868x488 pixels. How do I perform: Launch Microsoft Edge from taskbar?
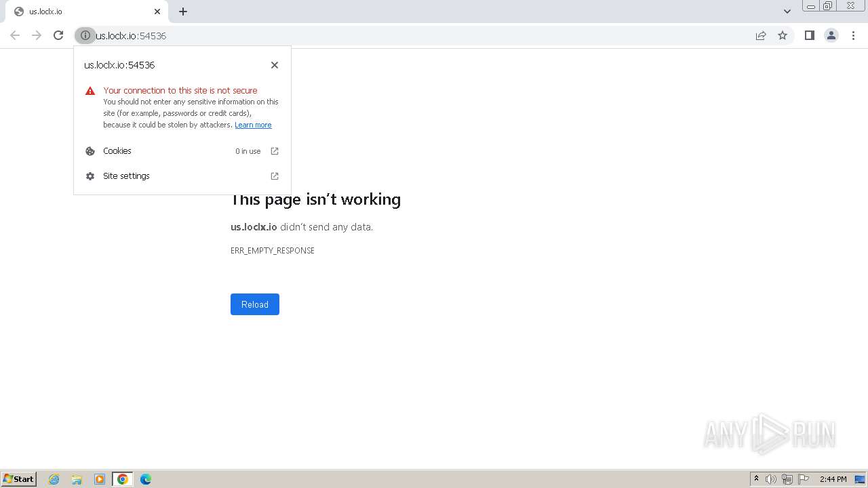coord(146,479)
